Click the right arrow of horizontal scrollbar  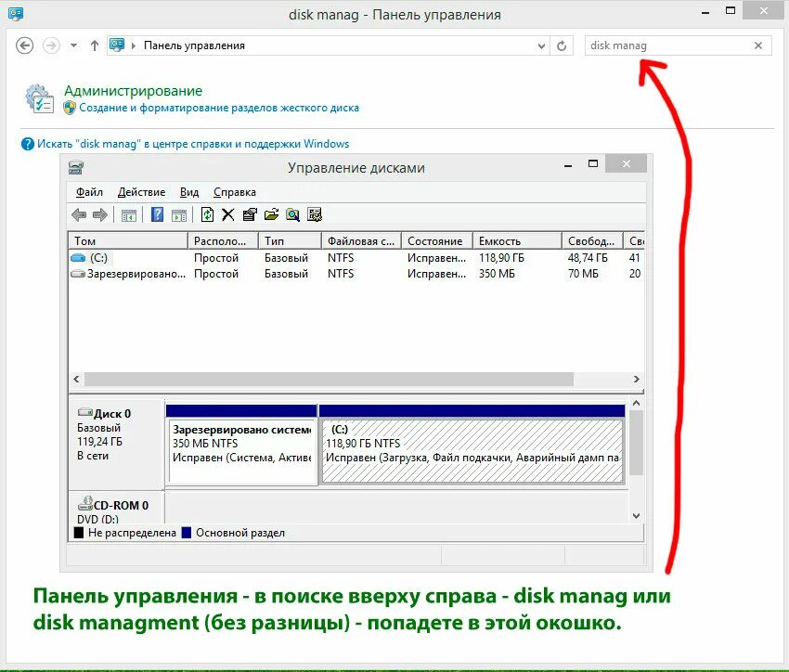[x=637, y=380]
